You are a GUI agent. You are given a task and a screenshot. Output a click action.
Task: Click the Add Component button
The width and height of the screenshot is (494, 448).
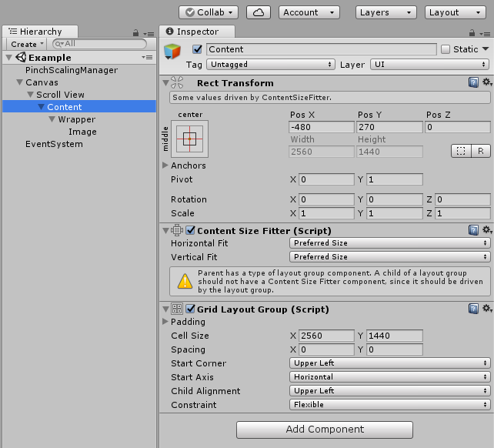pyautogui.click(x=325, y=430)
